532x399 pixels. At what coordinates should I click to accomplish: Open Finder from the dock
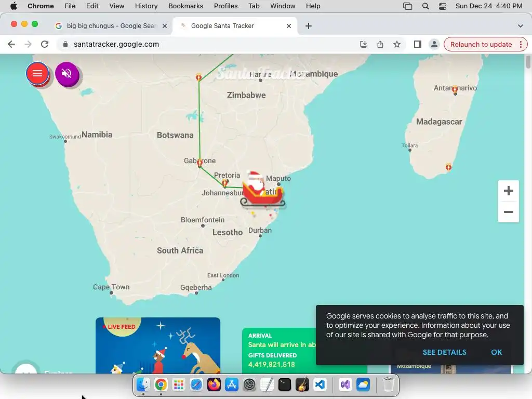[143, 384]
